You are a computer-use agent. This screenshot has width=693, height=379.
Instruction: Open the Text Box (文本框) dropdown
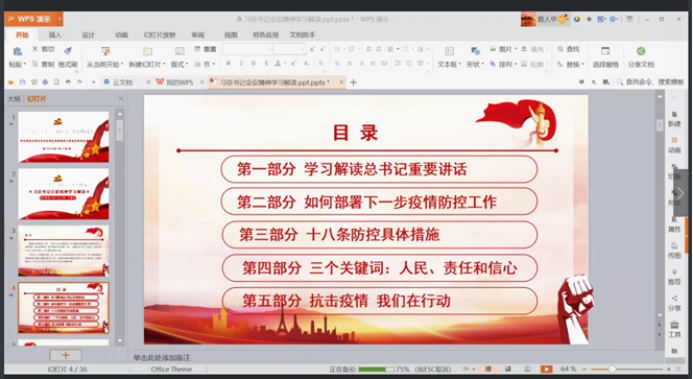point(449,64)
